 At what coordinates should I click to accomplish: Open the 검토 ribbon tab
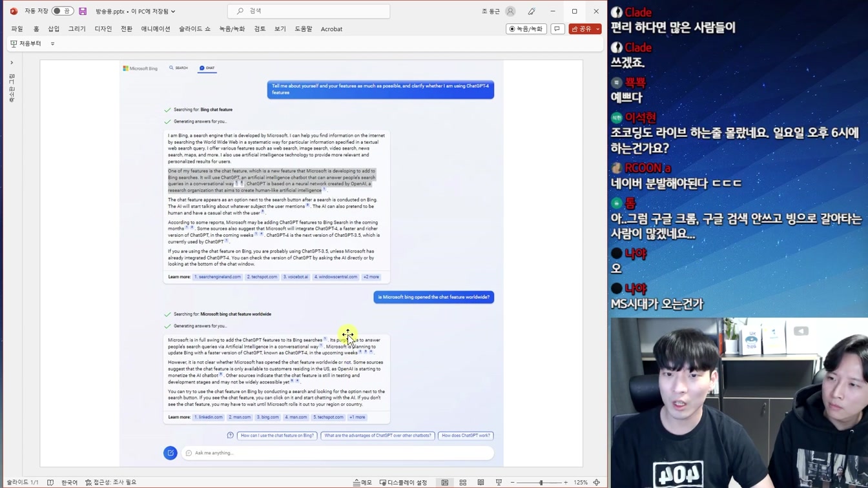(260, 29)
